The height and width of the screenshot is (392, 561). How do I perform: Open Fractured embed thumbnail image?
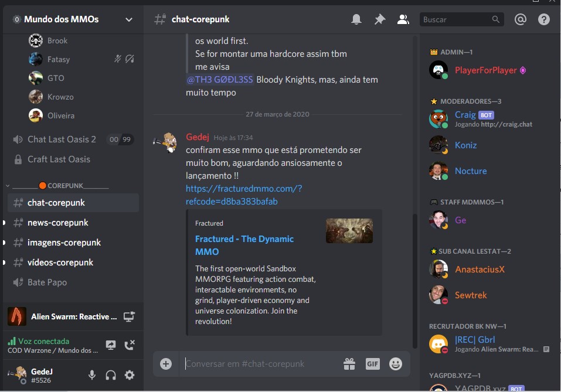tap(349, 231)
